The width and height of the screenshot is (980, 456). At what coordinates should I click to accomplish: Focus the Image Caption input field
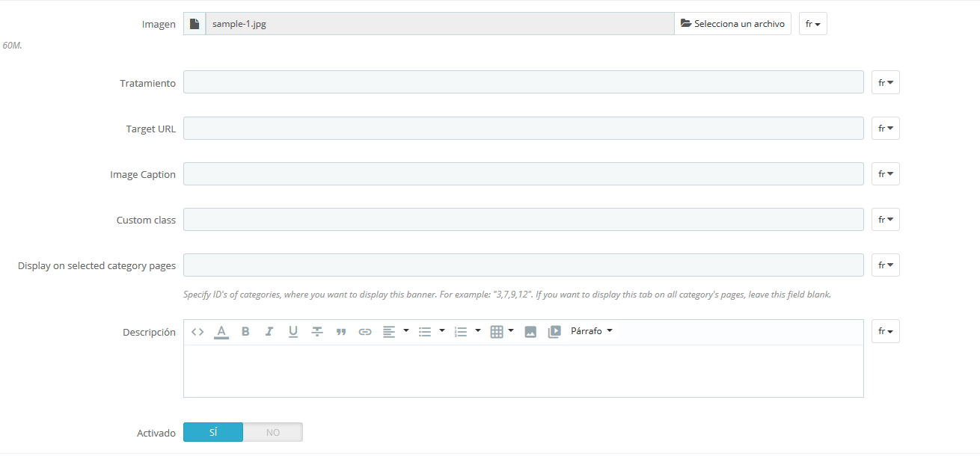coord(524,174)
